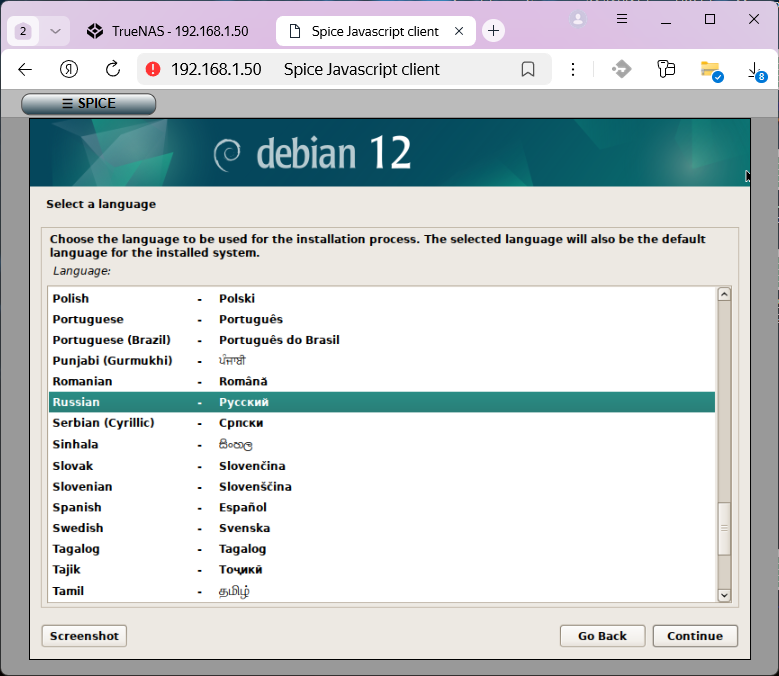Switch to the TrueNAS - 192.168.1.50 tab
The width and height of the screenshot is (779, 676).
[x=169, y=31]
